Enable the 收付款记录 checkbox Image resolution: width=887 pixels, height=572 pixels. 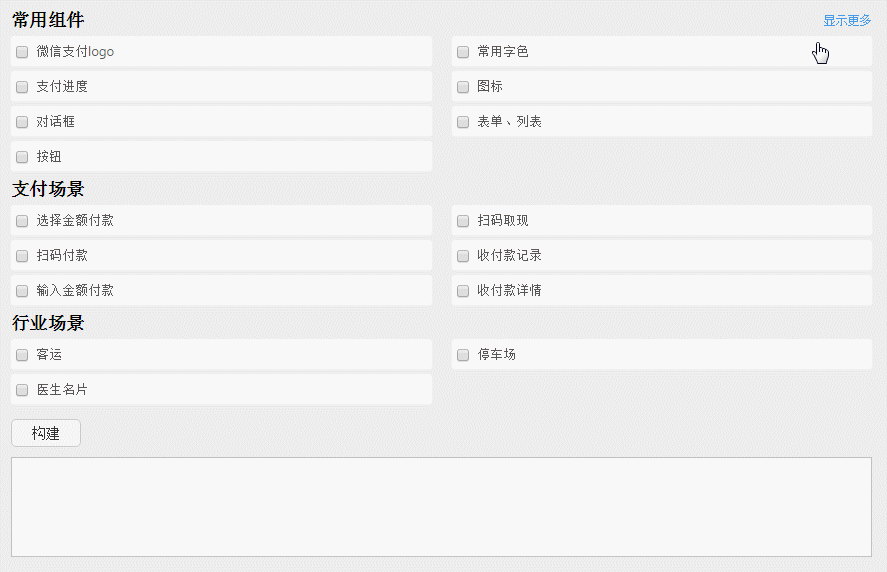click(x=463, y=256)
